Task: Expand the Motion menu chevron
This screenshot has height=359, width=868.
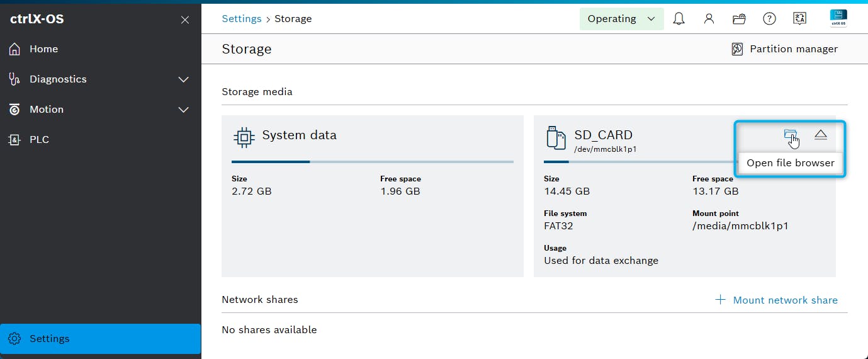Action: 183,110
